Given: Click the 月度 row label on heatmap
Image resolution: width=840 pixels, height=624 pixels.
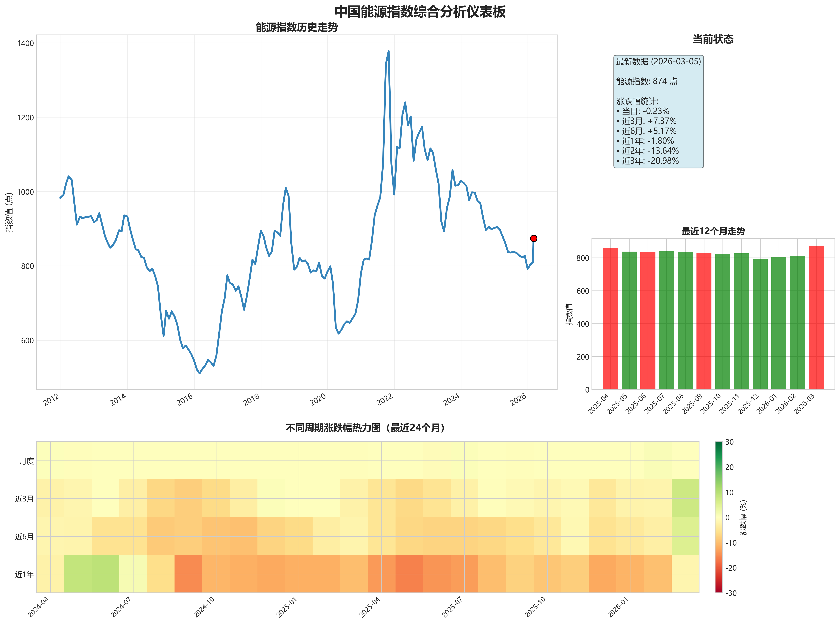Looking at the screenshot, I should point(26,461).
